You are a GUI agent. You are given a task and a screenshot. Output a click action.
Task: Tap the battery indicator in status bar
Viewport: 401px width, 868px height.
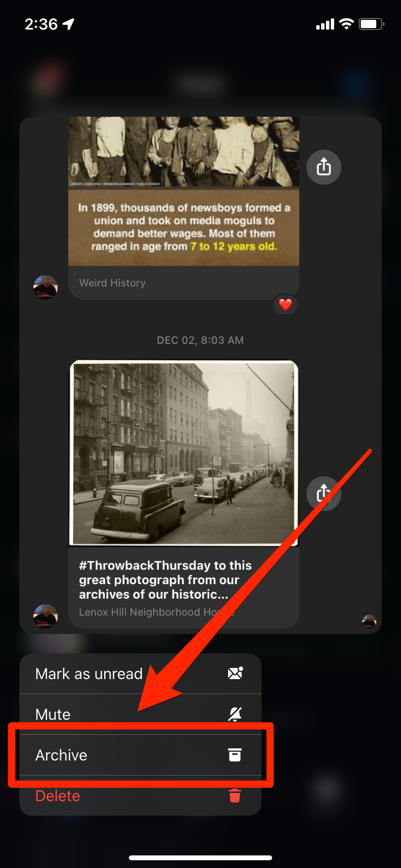pyautogui.click(x=371, y=24)
